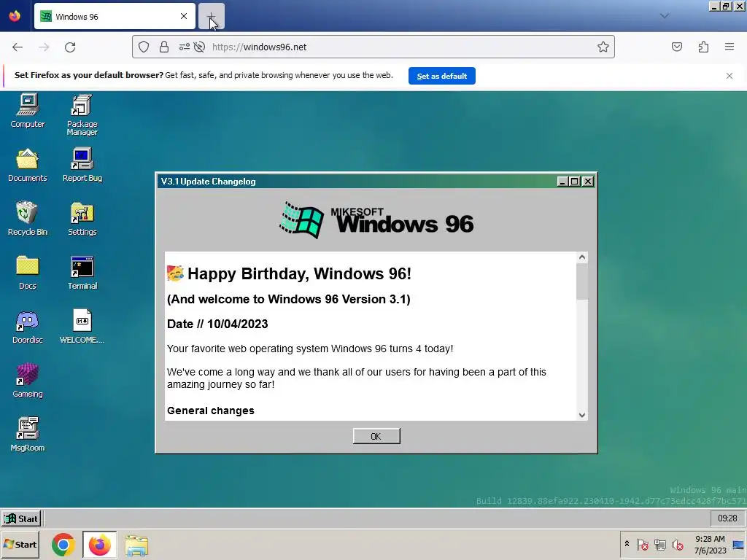Open the Firefox View icon

click(x=15, y=16)
